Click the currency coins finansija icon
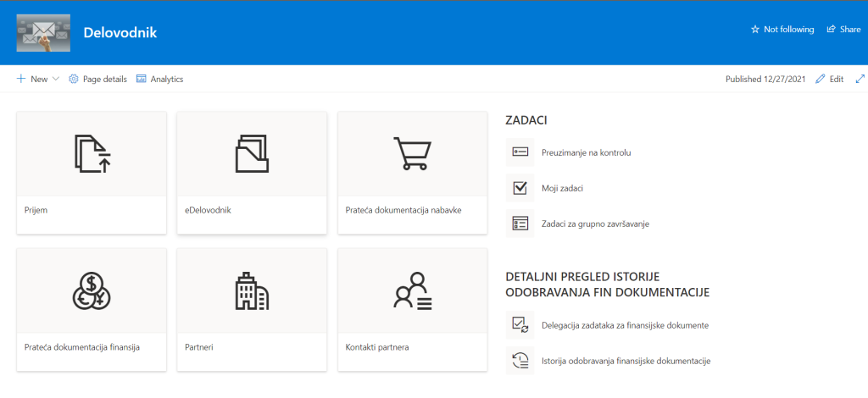868x398 pixels. pyautogui.click(x=92, y=290)
